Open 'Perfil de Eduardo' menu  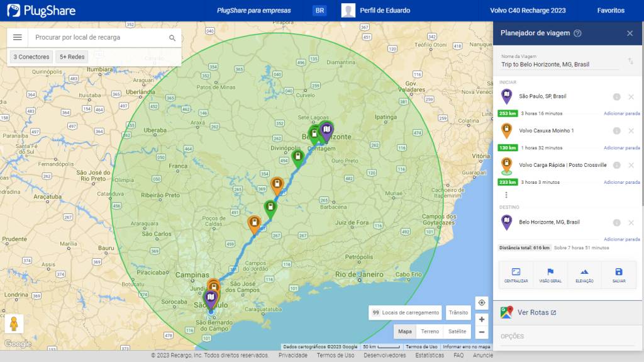(385, 10)
